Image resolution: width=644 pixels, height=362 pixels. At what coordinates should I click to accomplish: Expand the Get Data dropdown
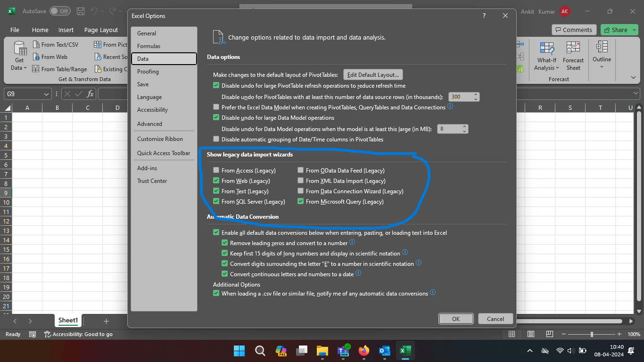pos(26,68)
